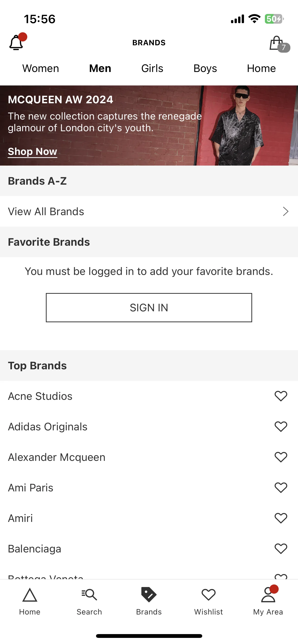Image resolution: width=298 pixels, height=644 pixels.
Task: Favorite Acne Studios with the heart
Action: click(x=281, y=396)
